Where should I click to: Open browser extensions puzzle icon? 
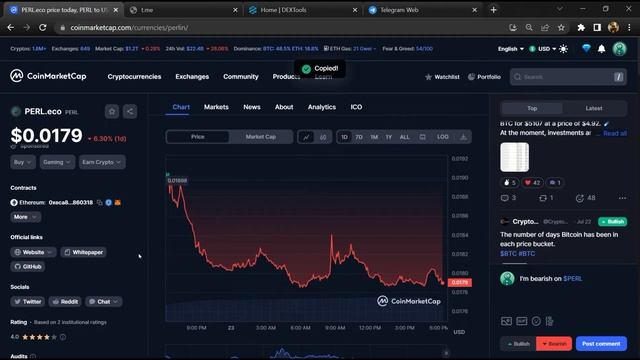tap(581, 27)
